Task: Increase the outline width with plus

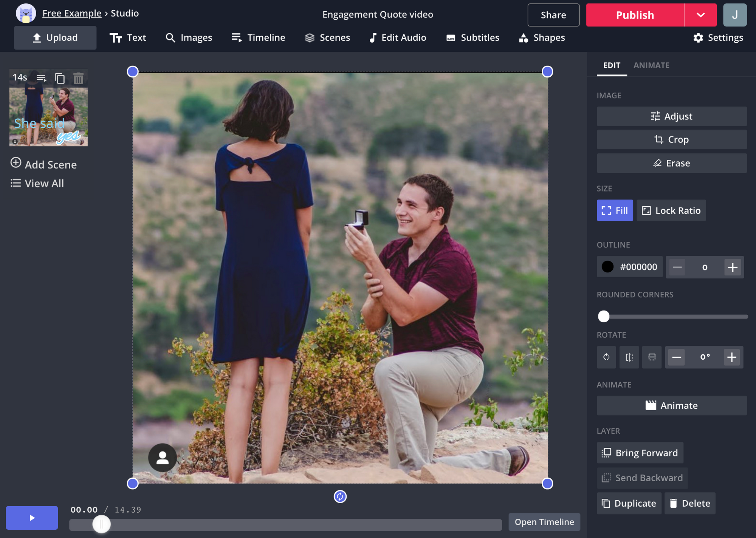Action: (733, 267)
